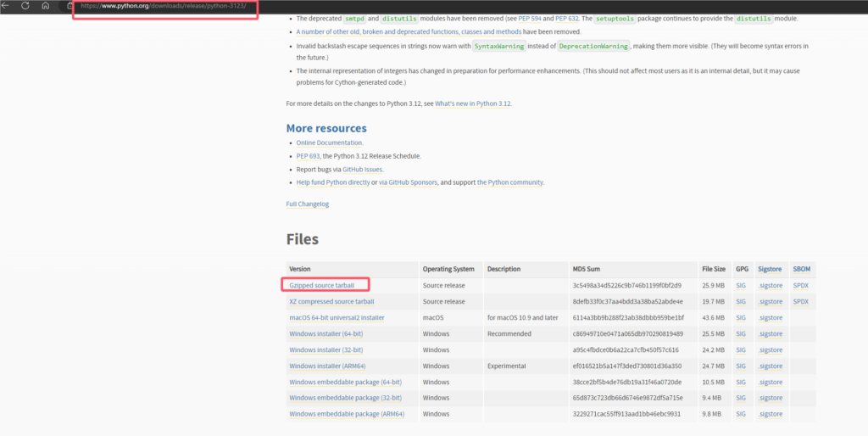Click the SyntaxWarning code label

(x=498, y=47)
